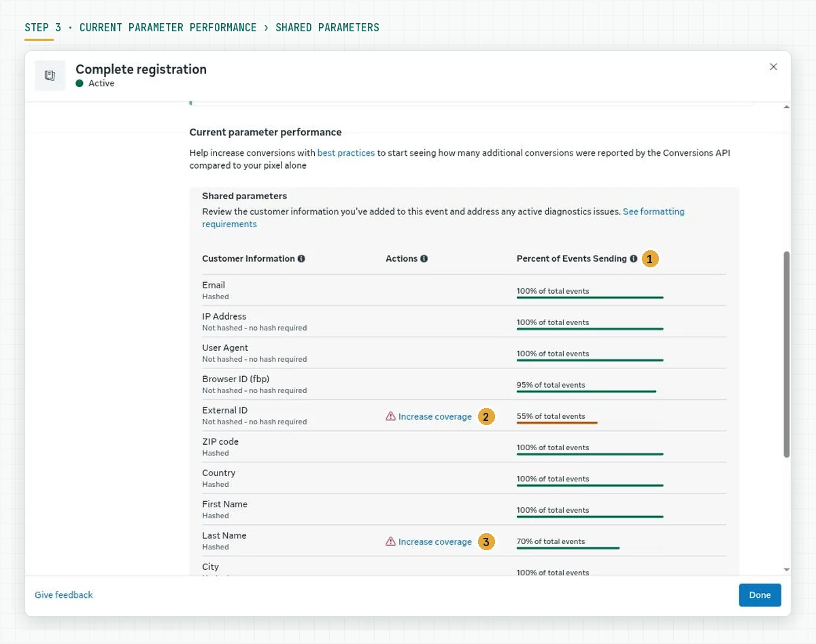
Task: Click the 95% of total events text
Action: coord(551,385)
